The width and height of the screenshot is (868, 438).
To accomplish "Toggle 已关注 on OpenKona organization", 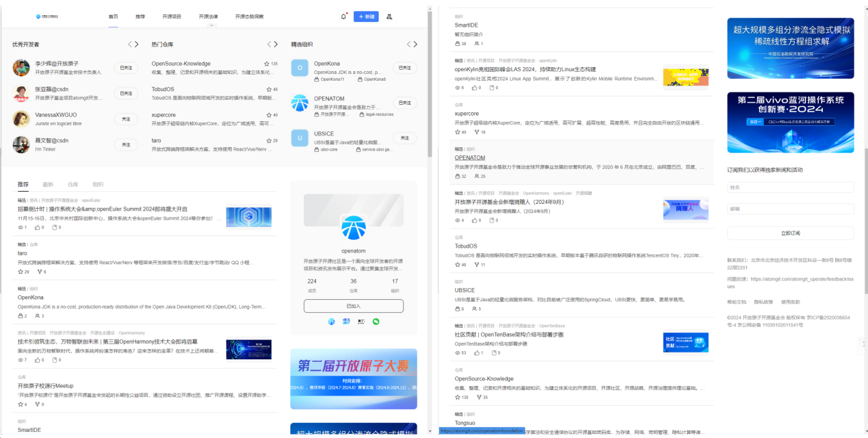I will tap(405, 68).
